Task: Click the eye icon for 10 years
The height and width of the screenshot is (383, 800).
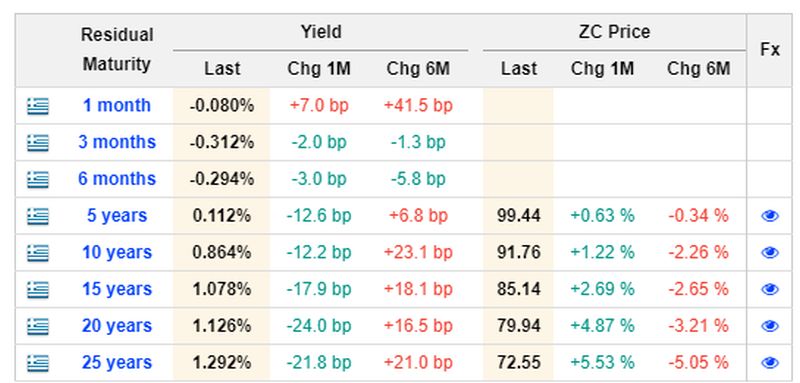Action: coord(769,253)
